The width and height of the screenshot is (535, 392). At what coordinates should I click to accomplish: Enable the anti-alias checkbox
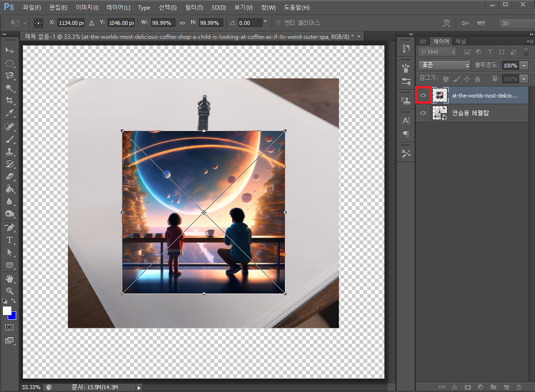278,23
